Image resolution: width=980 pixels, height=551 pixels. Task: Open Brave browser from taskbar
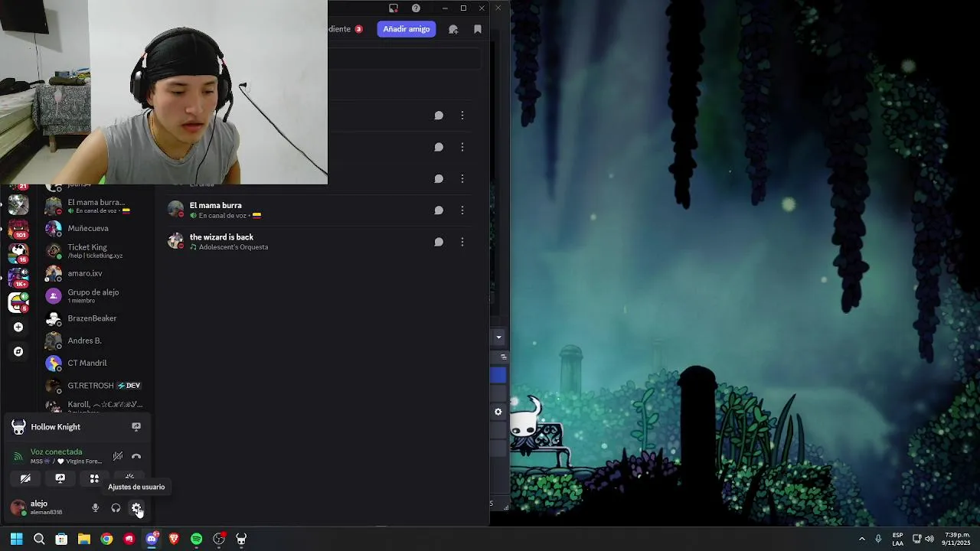[x=174, y=539]
